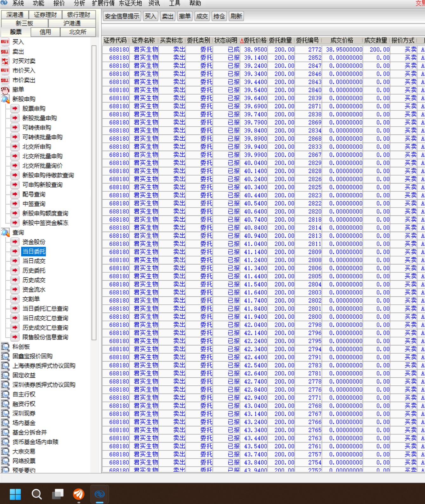Click the 买入 toolbar button
Viewport: 425px width, 504px height.
(150, 16)
